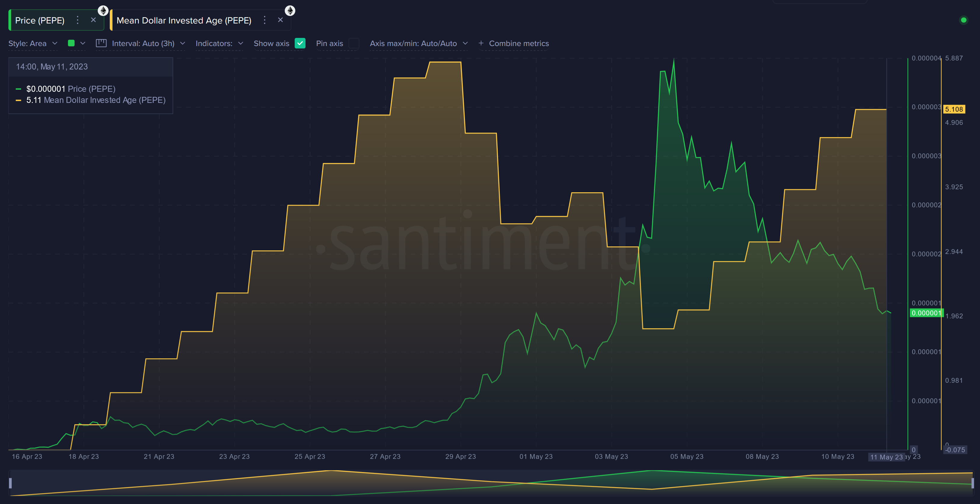Screen dimensions: 980x504
Task: Open Mean Dollar Invested Age options menu
Action: coord(265,20)
